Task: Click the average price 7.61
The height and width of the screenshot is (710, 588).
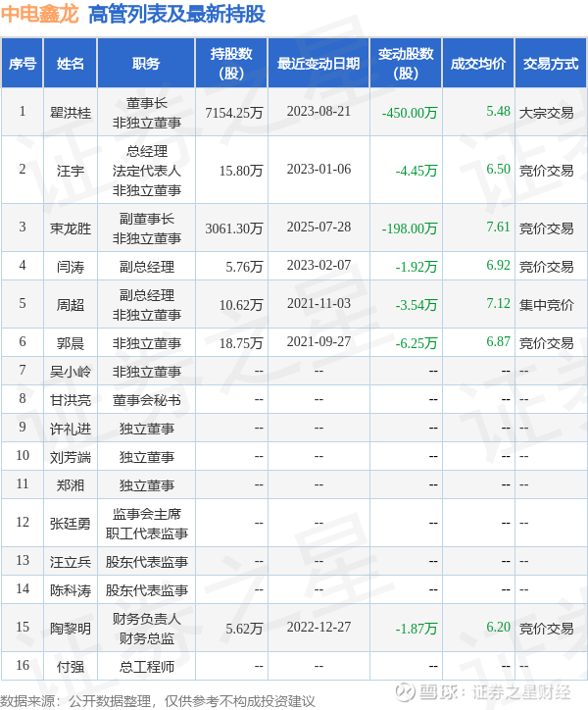Action: pyautogui.click(x=498, y=227)
